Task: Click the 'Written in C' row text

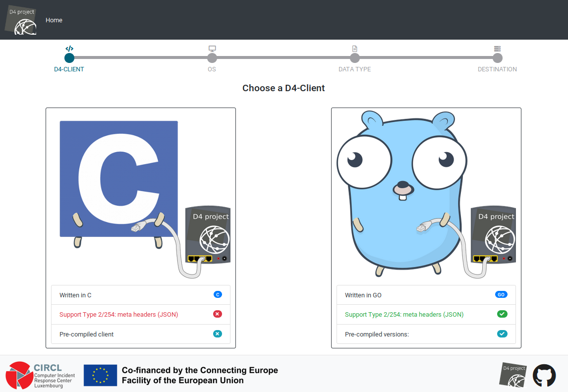Action: (x=75, y=295)
